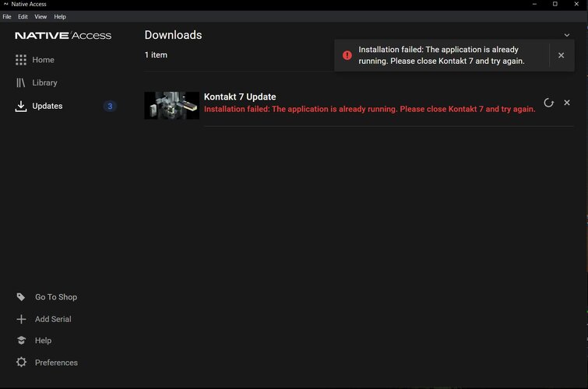
Task: Click the Preferences gear icon
Action: click(x=21, y=362)
